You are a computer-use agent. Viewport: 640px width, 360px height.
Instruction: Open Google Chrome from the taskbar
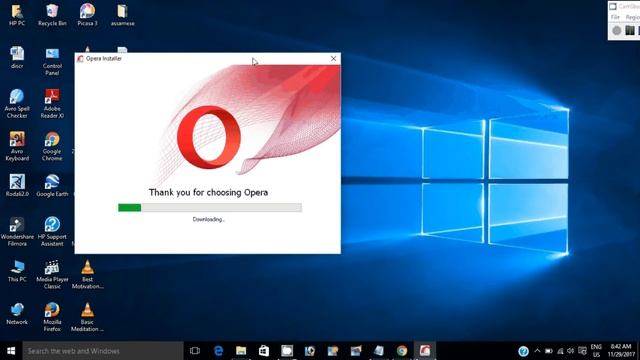402,351
